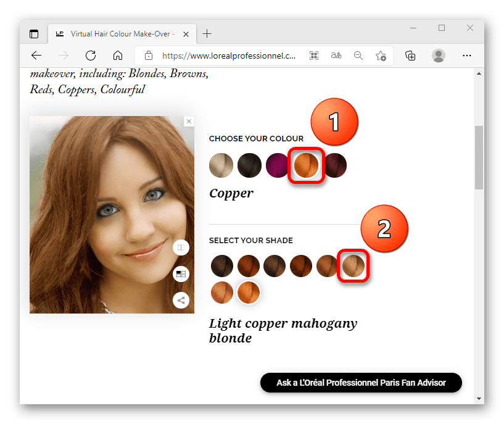Open the side-by-side looks comparison icon
504x424 pixels.
click(x=181, y=274)
